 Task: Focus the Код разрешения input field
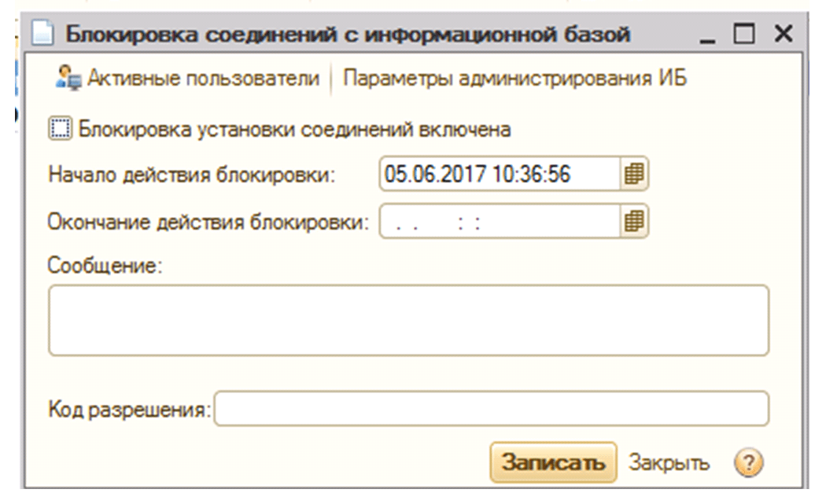tap(491, 409)
